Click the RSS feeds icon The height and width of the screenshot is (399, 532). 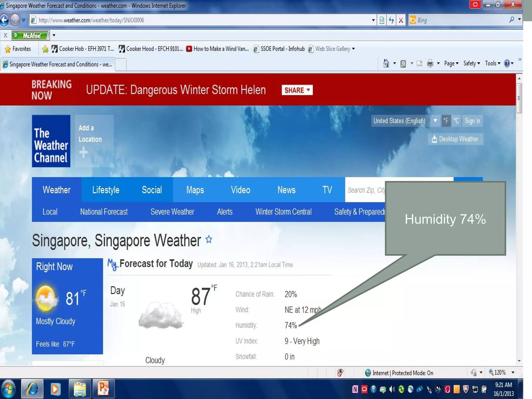(403, 63)
